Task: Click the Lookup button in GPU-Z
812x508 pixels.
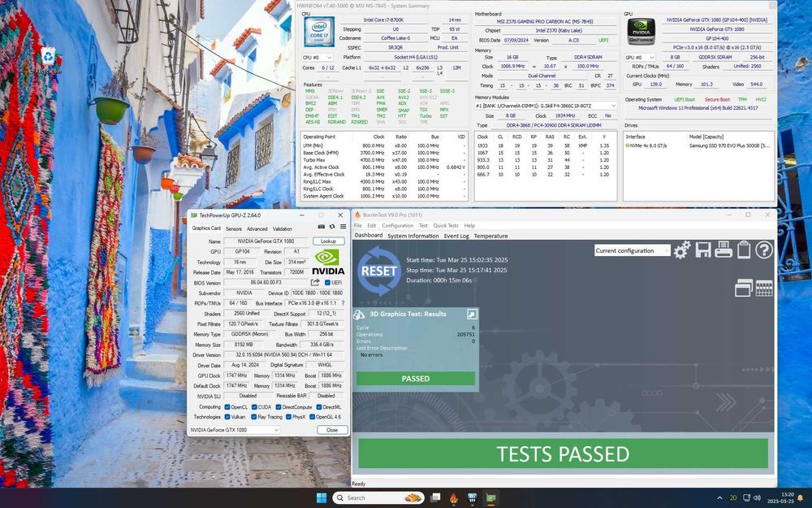Action: click(x=328, y=241)
